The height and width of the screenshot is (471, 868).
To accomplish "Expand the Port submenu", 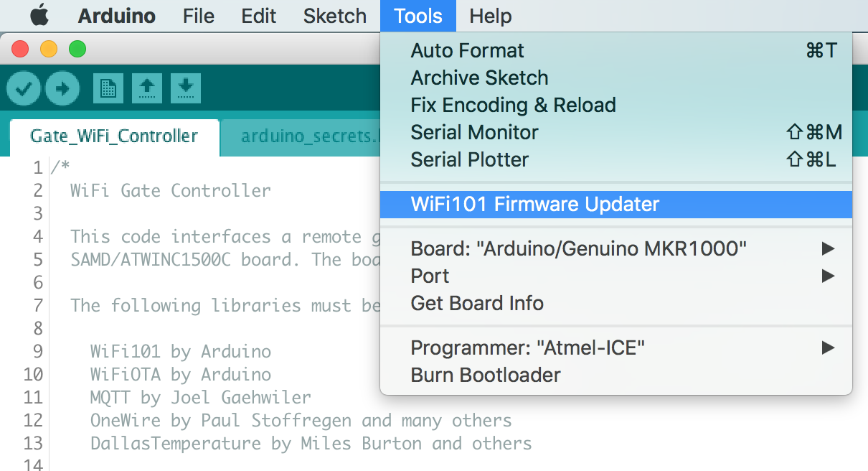I will pos(616,276).
